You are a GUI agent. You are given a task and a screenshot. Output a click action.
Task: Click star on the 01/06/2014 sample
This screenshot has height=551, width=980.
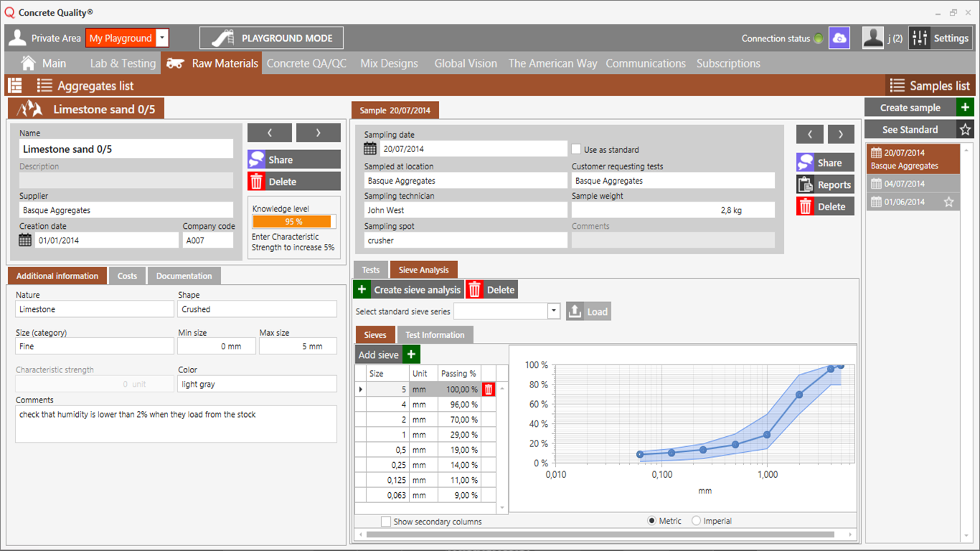[x=948, y=202]
